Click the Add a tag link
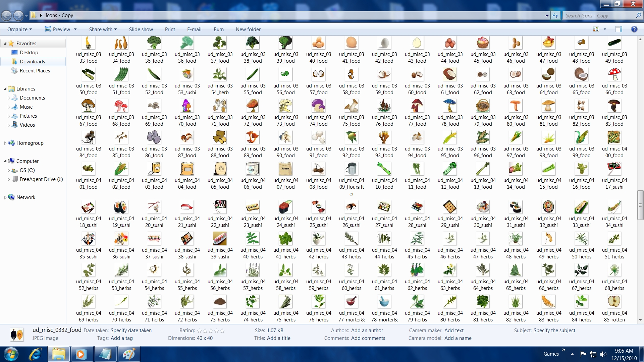Screen dimensions: 644x362 point(122,338)
